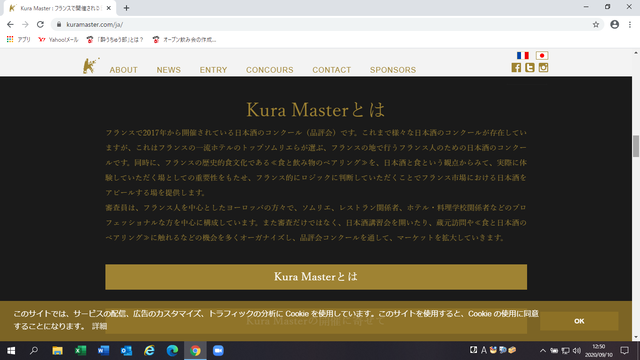The height and width of the screenshot is (360, 640).
Task: Open the Twitter social icon
Action: 529,68
